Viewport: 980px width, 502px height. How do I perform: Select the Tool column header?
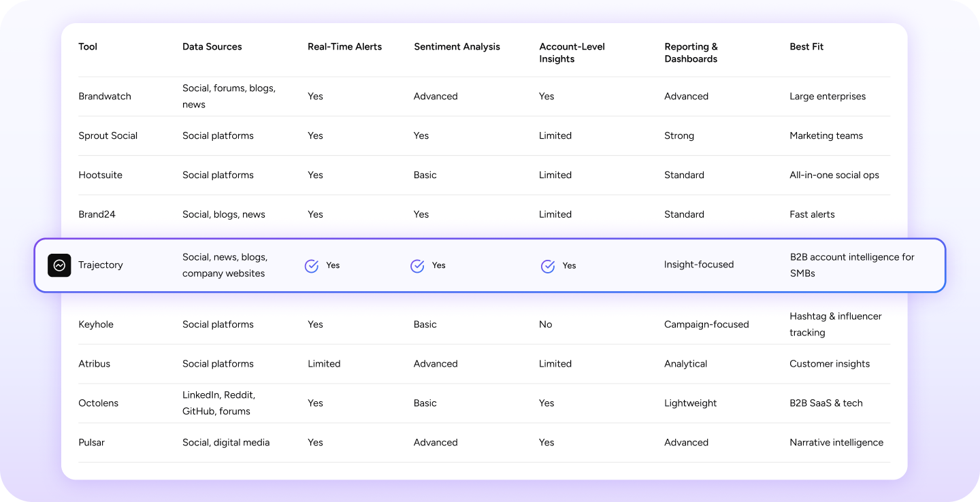click(x=88, y=47)
